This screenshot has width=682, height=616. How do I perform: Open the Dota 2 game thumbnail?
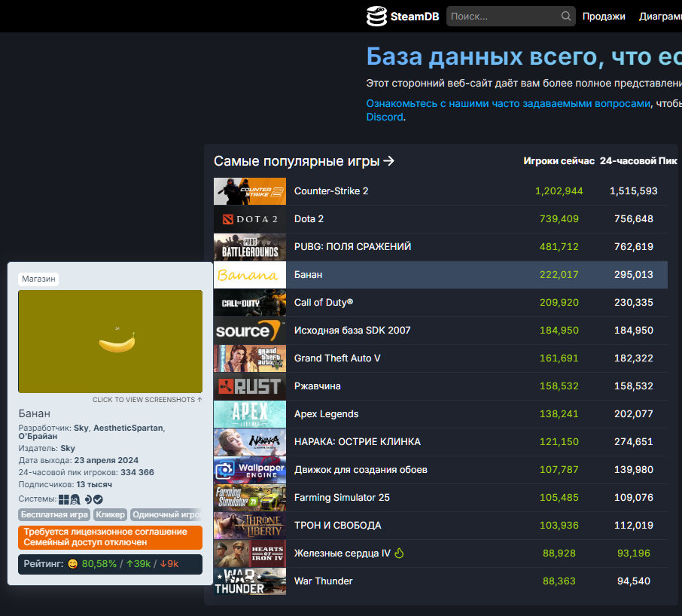pyautogui.click(x=250, y=219)
